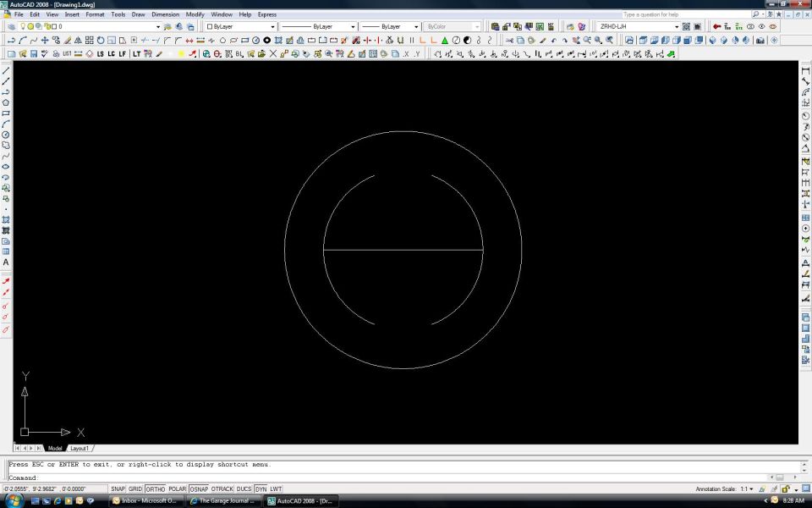Toggle DYN dynamic input
812x508 pixels.
tap(261, 489)
